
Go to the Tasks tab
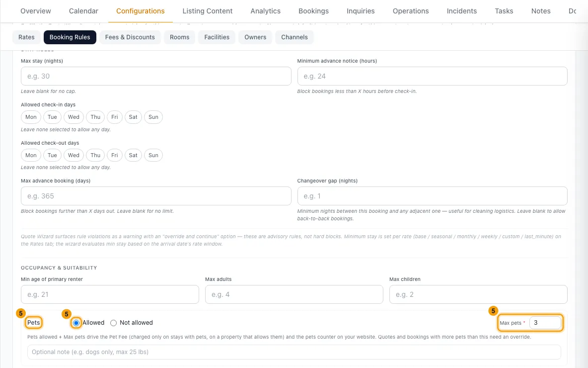click(x=504, y=11)
